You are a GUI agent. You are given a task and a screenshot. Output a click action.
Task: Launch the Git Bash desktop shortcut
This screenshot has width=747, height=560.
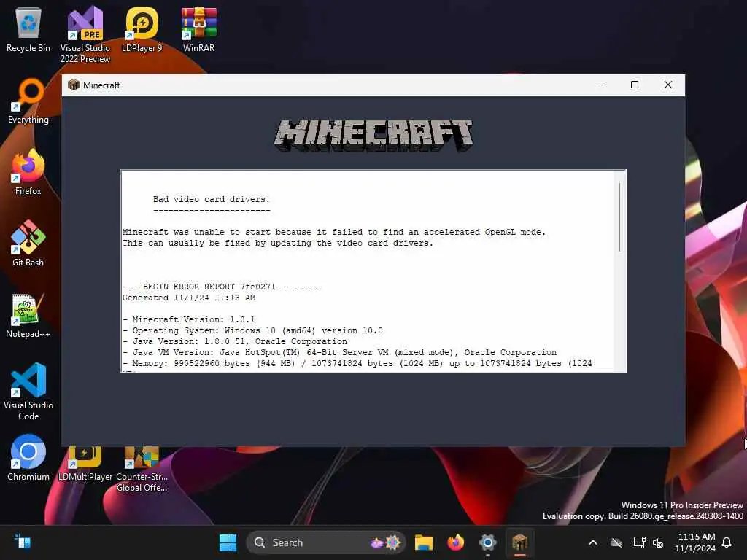28,244
